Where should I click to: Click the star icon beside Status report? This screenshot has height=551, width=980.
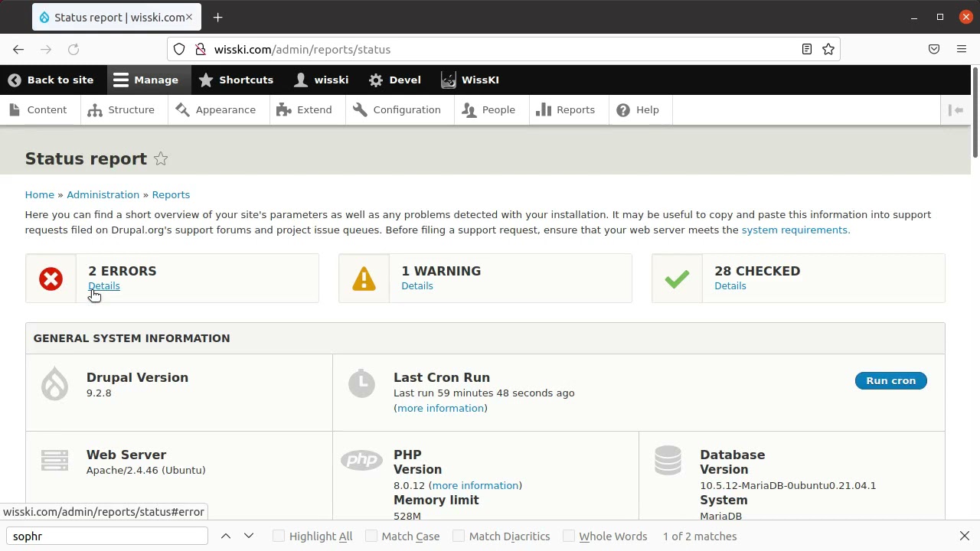click(161, 158)
